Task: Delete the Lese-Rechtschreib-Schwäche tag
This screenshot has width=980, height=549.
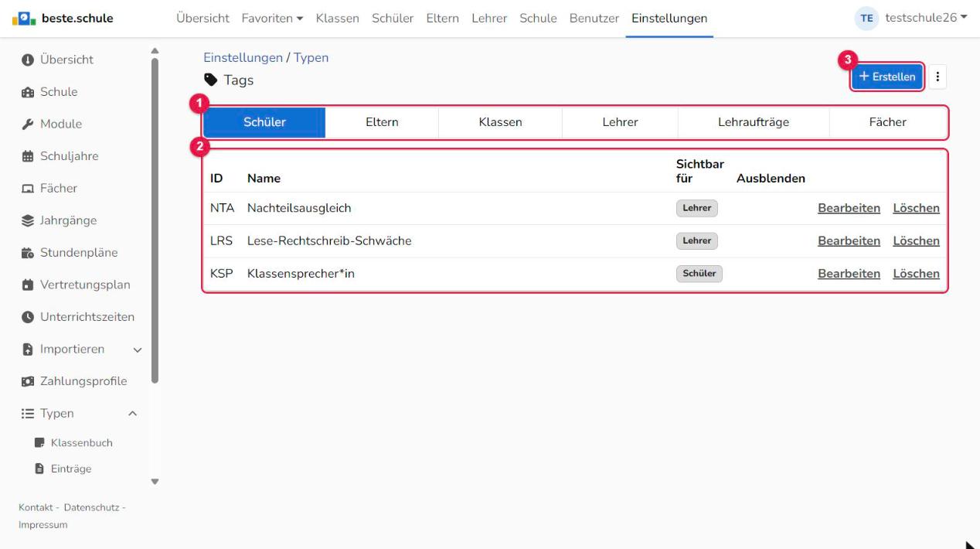Action: pos(916,241)
